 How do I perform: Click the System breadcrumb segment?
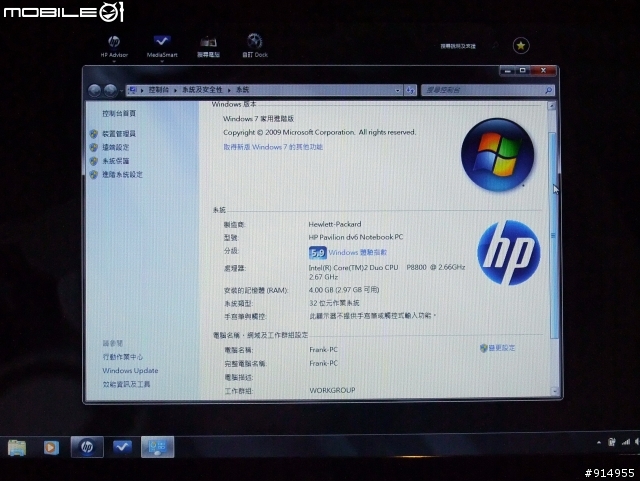click(242, 90)
